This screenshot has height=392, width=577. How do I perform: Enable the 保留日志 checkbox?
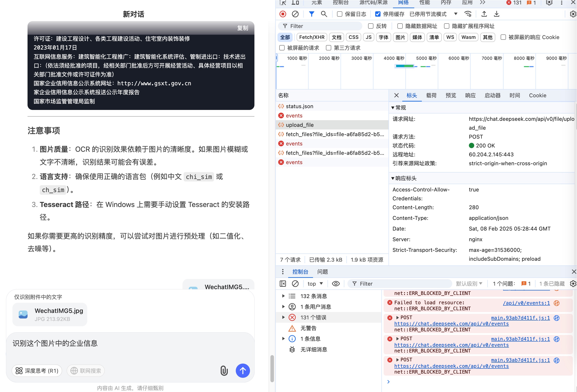339,14
